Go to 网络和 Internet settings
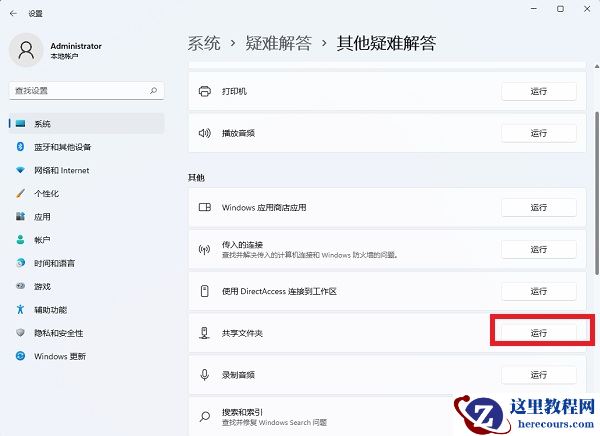This screenshot has height=436, width=600. pos(87,170)
